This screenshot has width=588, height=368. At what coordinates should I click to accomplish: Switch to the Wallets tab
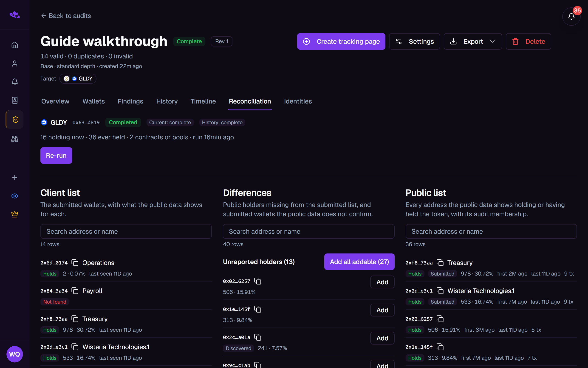click(93, 101)
